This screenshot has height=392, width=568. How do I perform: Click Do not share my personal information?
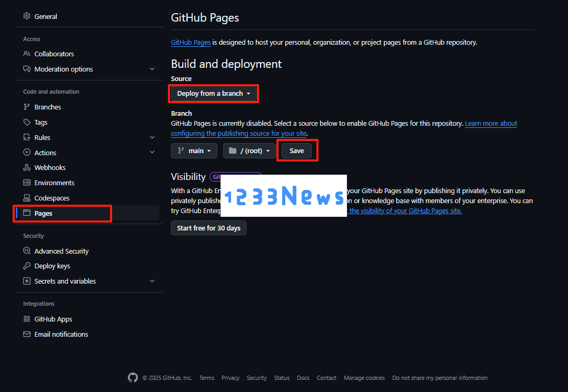click(440, 377)
